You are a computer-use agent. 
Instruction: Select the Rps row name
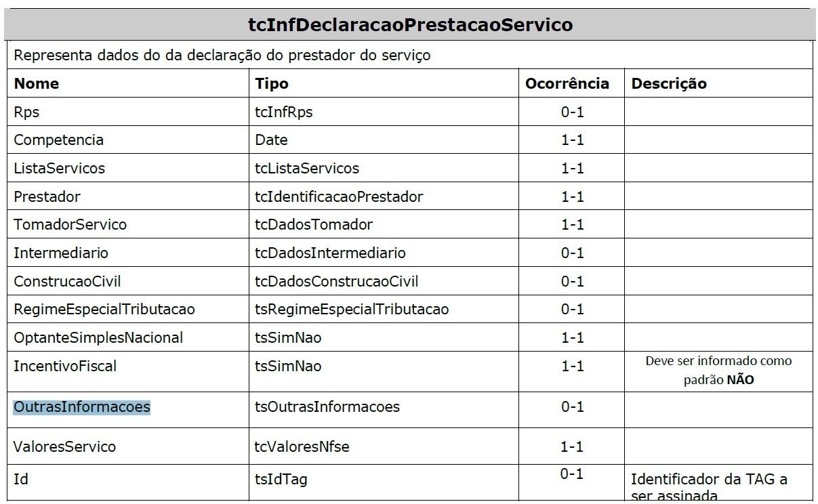[x=27, y=112]
